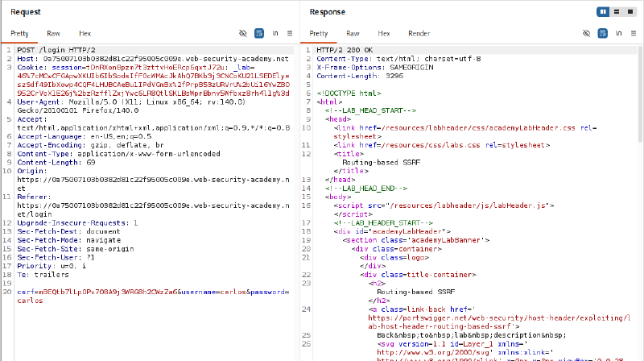The height and width of the screenshot is (361, 644).
Task: Click the POST /login HTTP/2 request line
Action: tap(56, 50)
